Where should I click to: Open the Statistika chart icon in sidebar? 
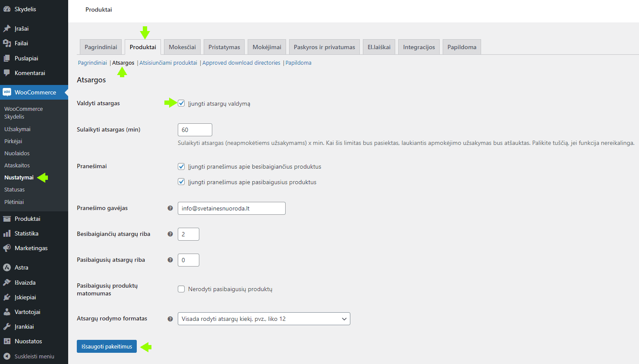tap(7, 233)
